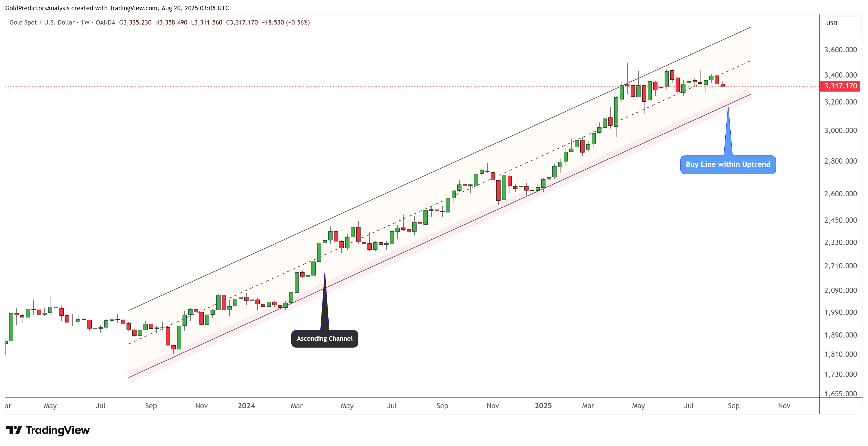Click the 2025 year marker on time axis
868x446 pixels.
(543, 406)
